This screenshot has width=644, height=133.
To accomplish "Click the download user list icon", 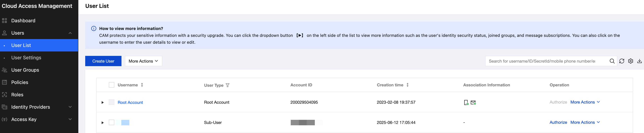I will 639,61.
